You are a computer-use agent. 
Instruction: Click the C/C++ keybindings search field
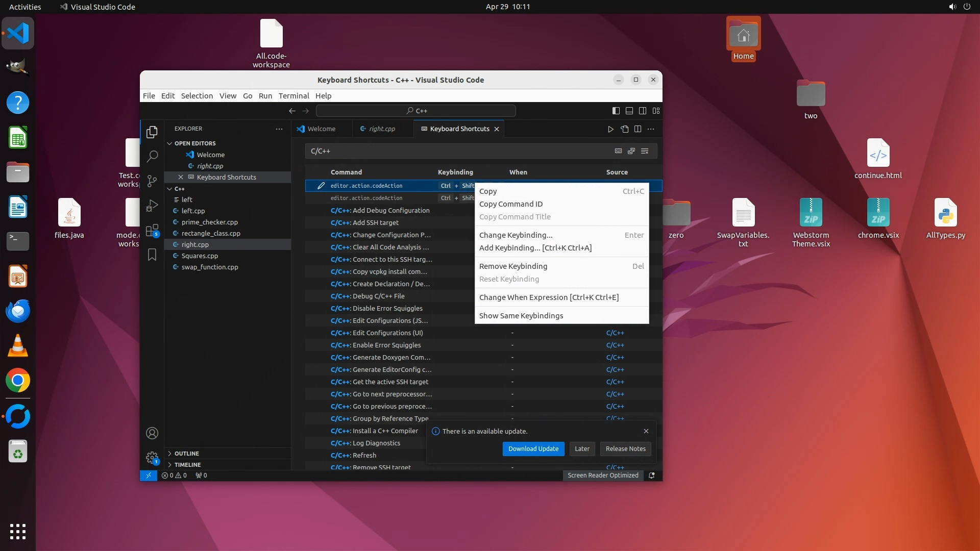click(x=459, y=151)
